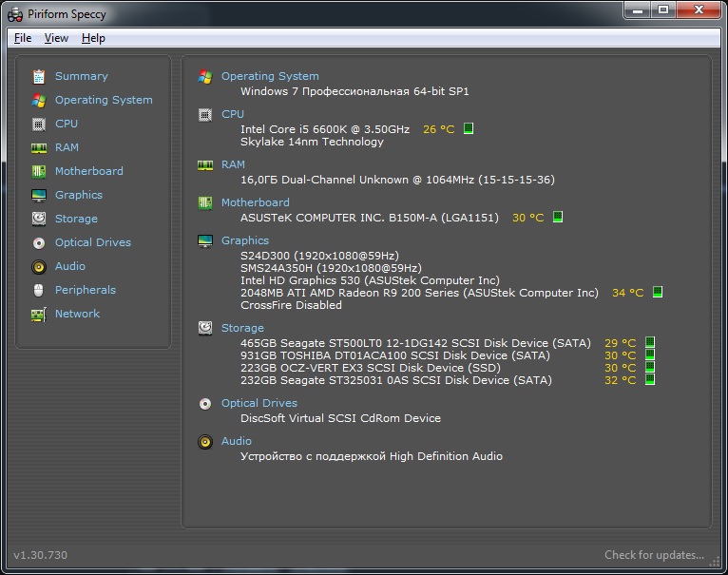Click the Motherboard icon in summary panel

pyautogui.click(x=204, y=203)
